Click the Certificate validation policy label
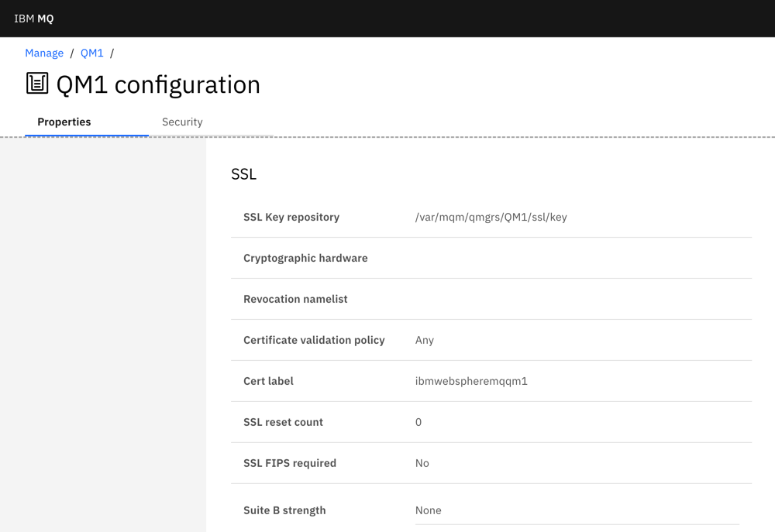The width and height of the screenshot is (775, 532). (314, 341)
